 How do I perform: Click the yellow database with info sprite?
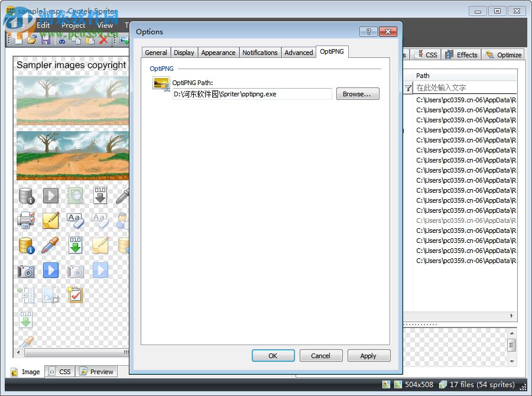(27, 245)
